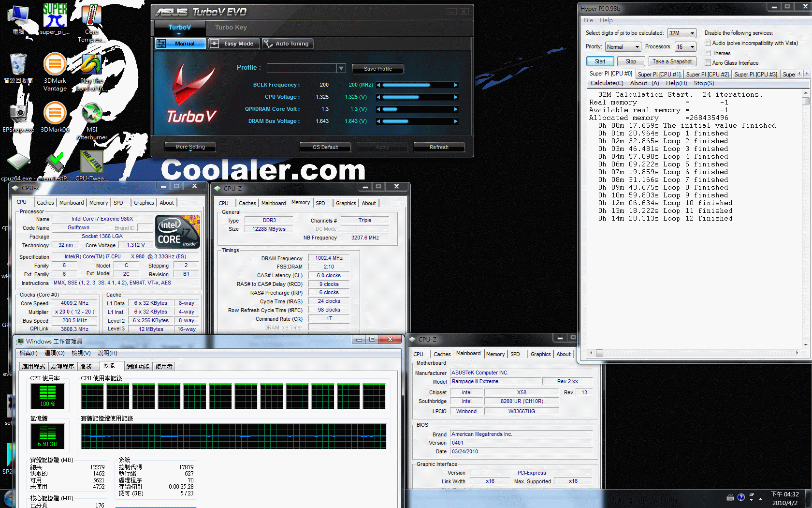The height and width of the screenshot is (508, 812).
Task: Click OS Default button in TurboV
Action: [325, 147]
